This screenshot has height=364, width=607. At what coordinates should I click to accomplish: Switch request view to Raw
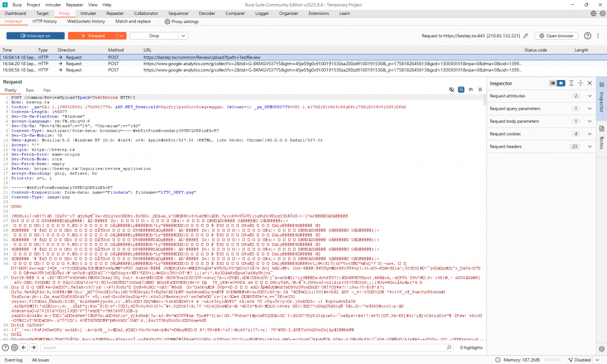30,90
